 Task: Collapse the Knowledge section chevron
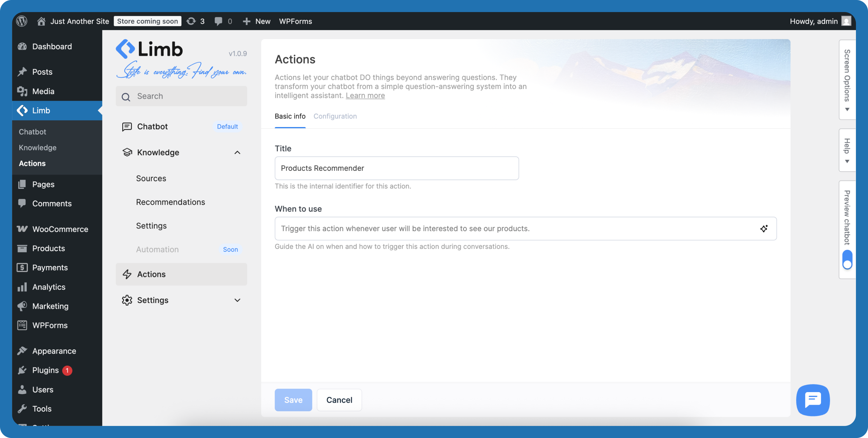tap(238, 152)
